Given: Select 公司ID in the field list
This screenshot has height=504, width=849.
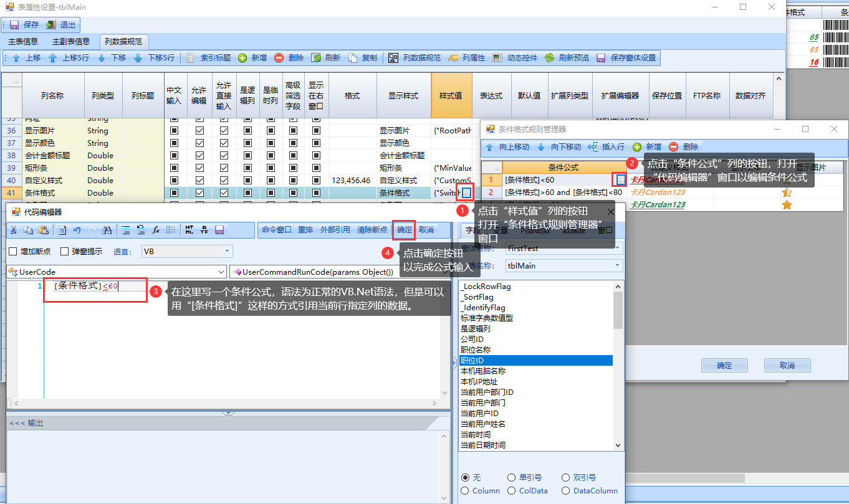Looking at the screenshot, I should click(472, 340).
